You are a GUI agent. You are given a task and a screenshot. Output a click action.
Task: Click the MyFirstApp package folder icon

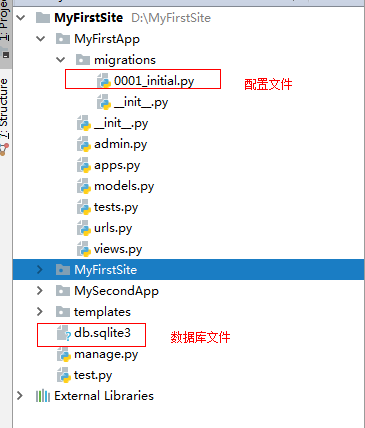coord(63,39)
